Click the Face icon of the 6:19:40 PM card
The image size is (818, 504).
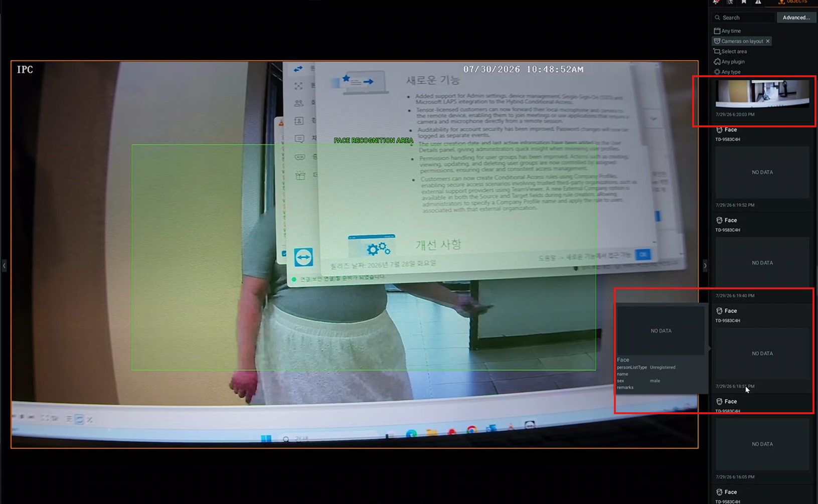719,221
